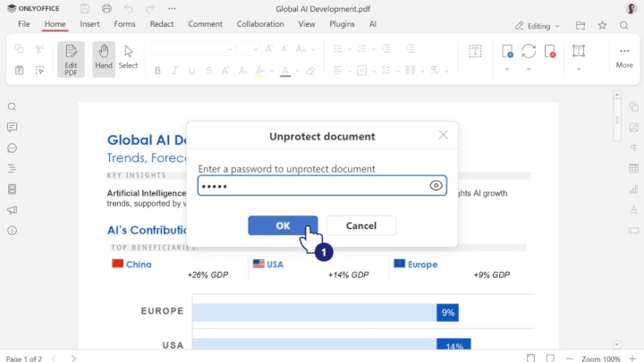The height and width of the screenshot is (362, 644).
Task: Click the Increase indent icon
Action: coord(411,49)
